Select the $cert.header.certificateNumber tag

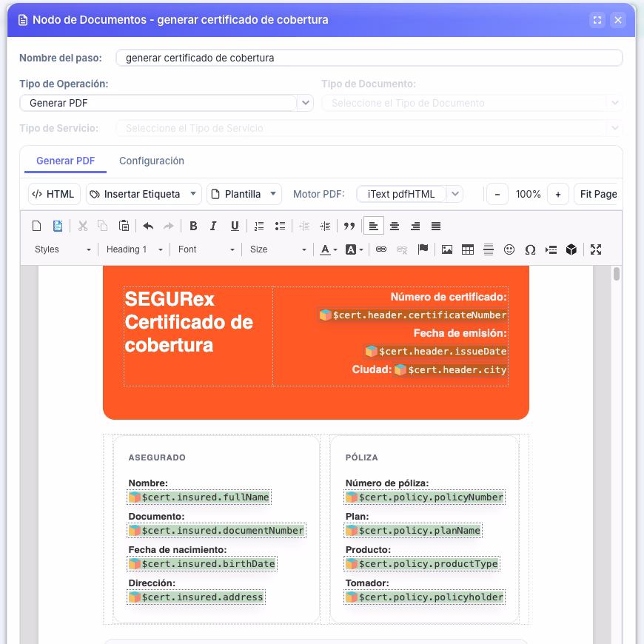(413, 315)
